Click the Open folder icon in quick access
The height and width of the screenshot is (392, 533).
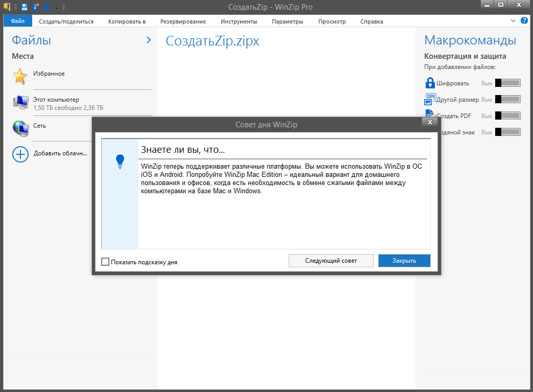click(x=47, y=7)
